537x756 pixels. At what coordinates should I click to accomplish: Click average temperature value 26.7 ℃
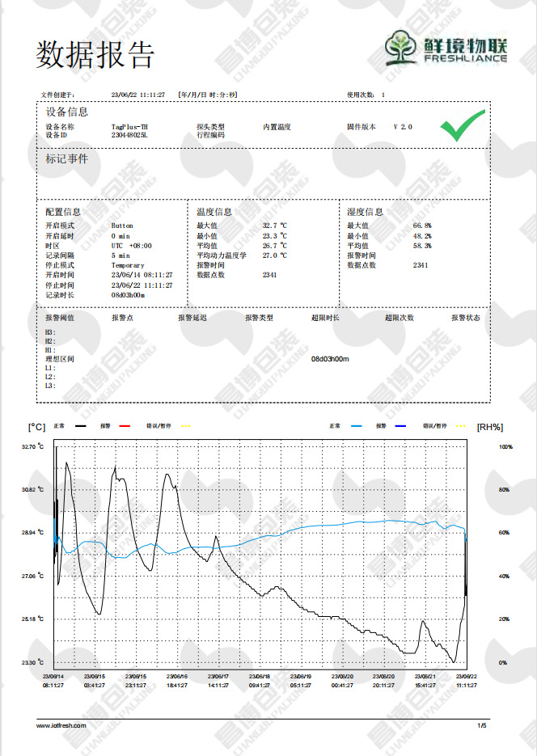[275, 246]
